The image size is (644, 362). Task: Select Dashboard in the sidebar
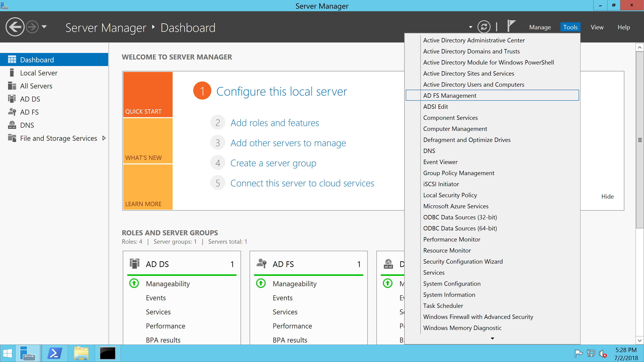54,60
